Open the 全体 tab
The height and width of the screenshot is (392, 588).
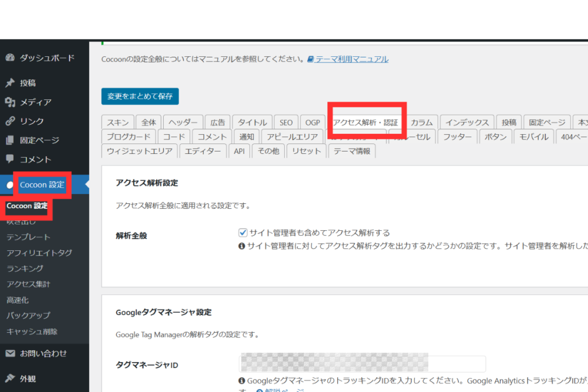coord(149,123)
